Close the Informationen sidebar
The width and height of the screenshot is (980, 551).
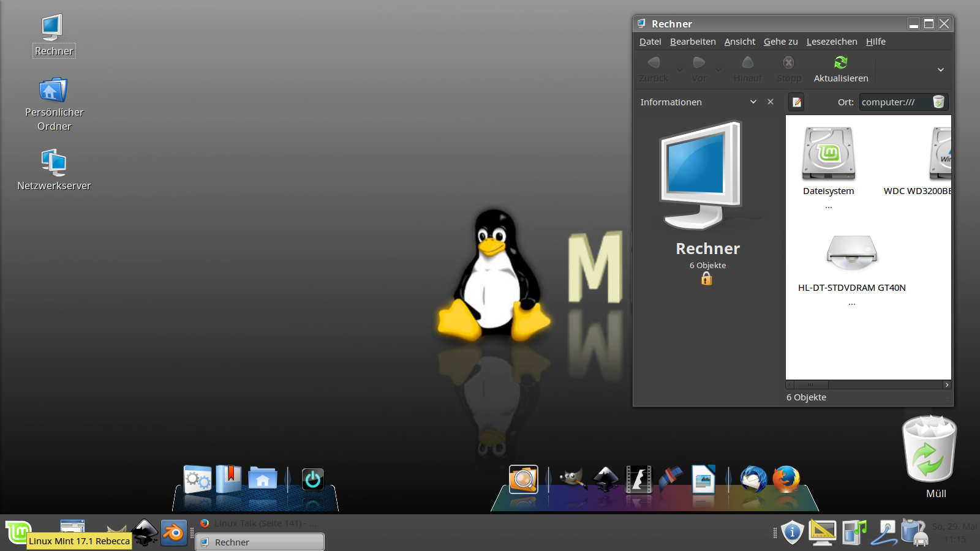[771, 102]
